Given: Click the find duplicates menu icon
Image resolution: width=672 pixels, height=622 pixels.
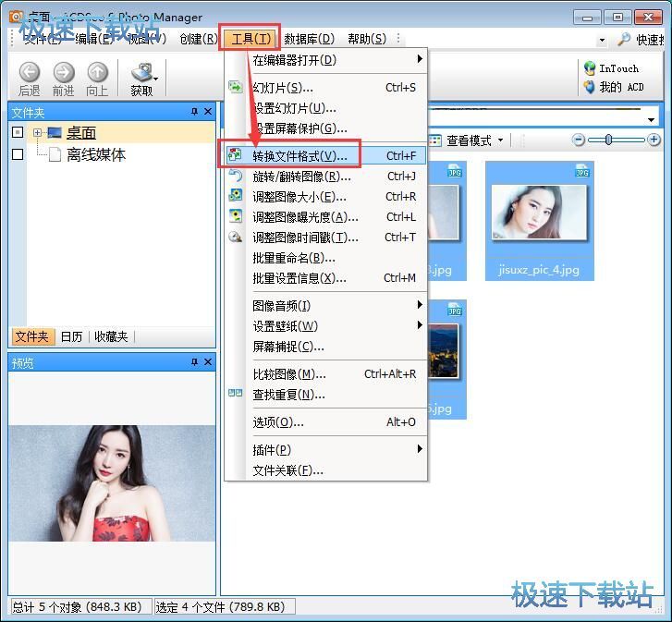Looking at the screenshot, I should click(235, 393).
